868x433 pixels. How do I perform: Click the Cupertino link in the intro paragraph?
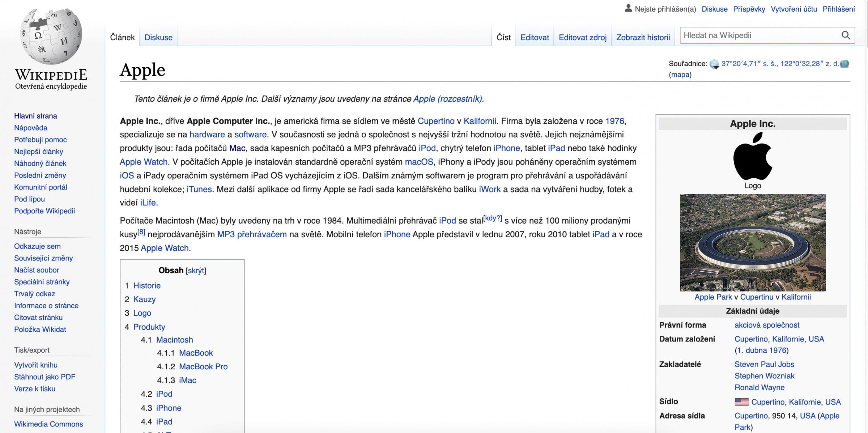436,121
